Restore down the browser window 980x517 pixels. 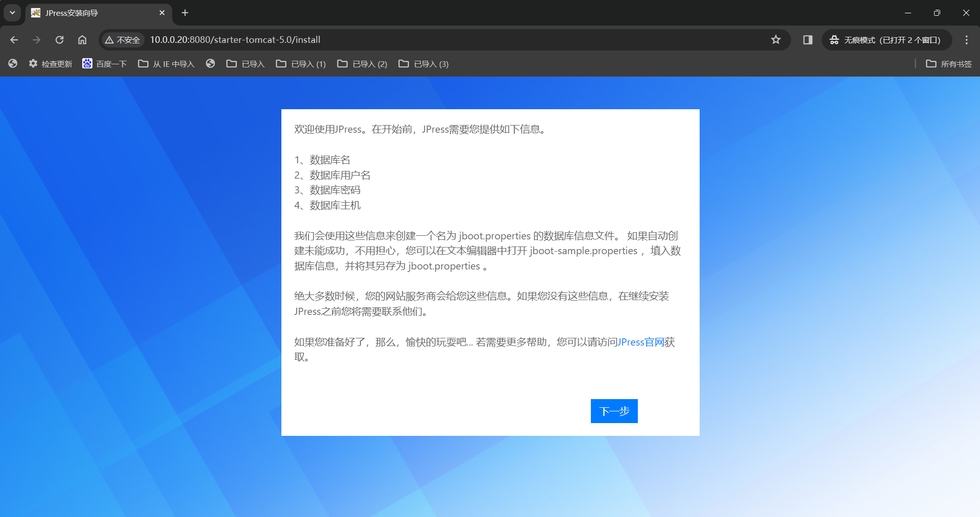pos(937,13)
